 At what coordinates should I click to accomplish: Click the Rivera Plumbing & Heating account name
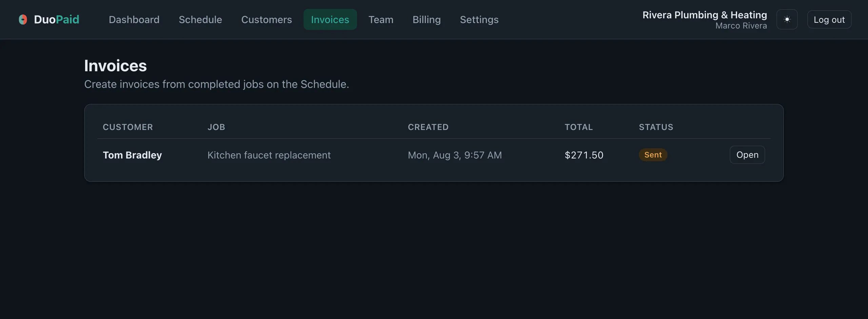(705, 15)
